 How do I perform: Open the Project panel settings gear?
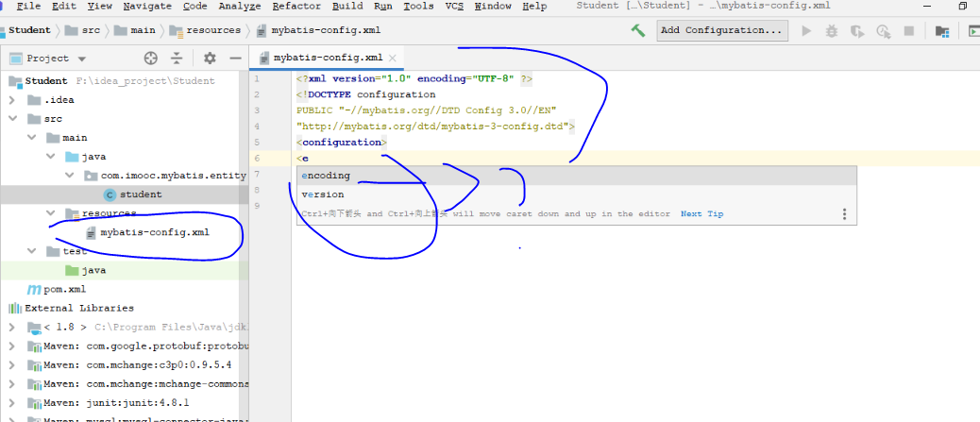[x=210, y=59]
